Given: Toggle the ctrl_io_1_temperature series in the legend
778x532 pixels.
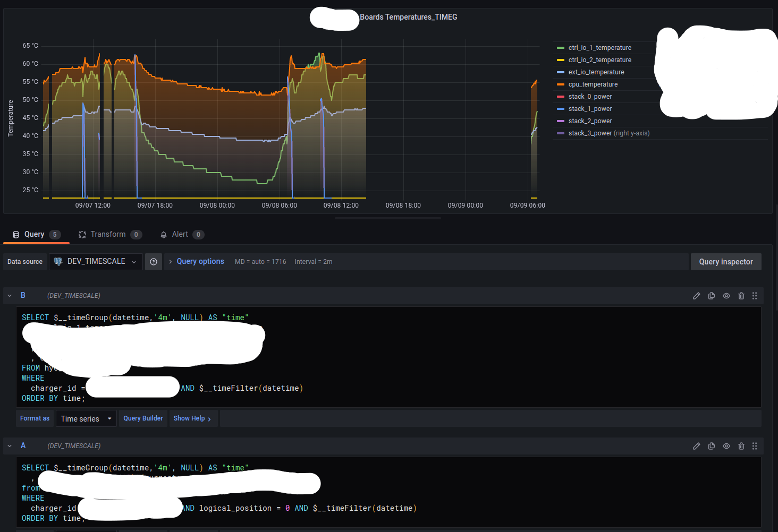Looking at the screenshot, I should click(599, 47).
